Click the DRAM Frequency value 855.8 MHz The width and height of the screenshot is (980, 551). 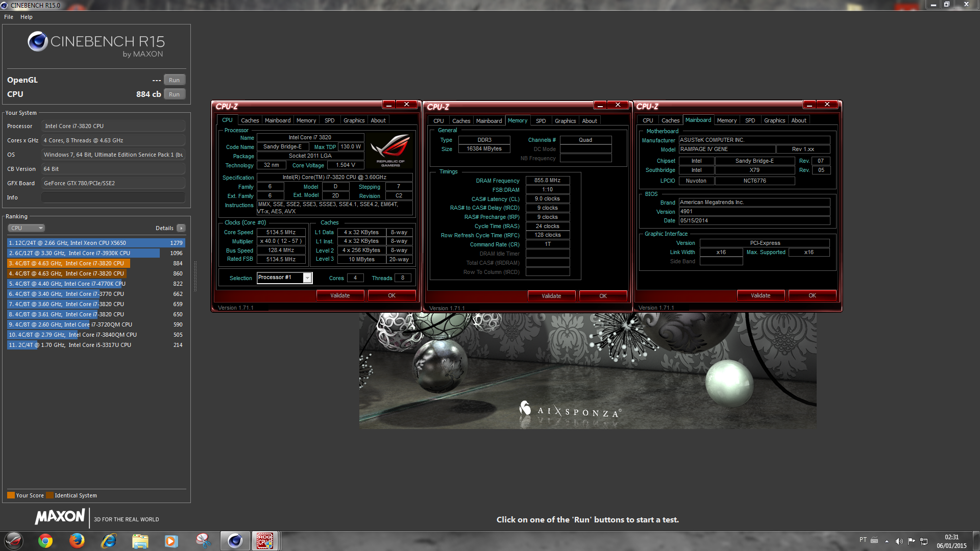(x=547, y=181)
